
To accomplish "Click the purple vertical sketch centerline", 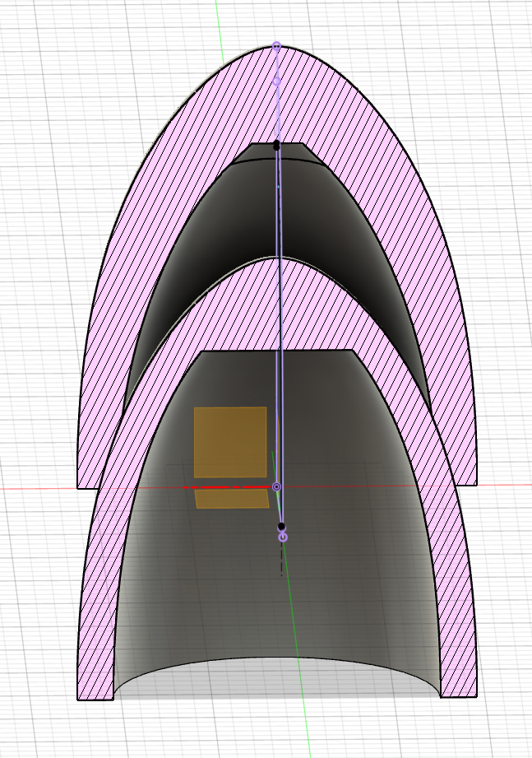I will coord(280,329).
